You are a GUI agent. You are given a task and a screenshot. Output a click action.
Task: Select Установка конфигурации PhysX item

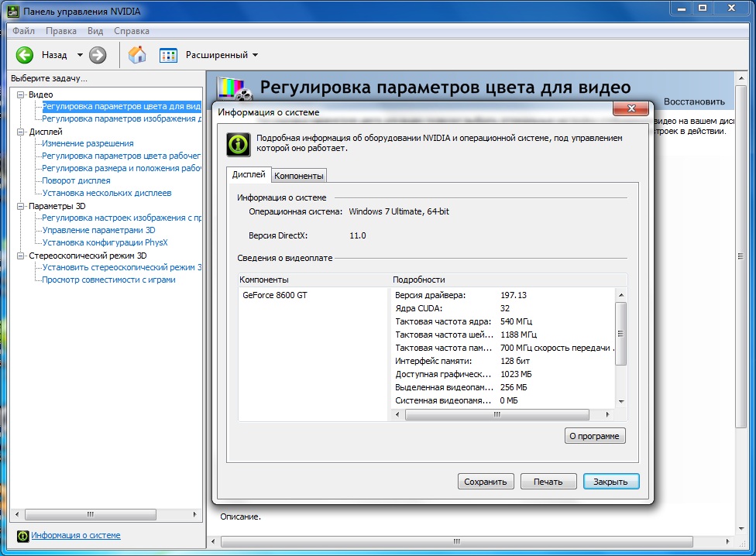tap(105, 242)
